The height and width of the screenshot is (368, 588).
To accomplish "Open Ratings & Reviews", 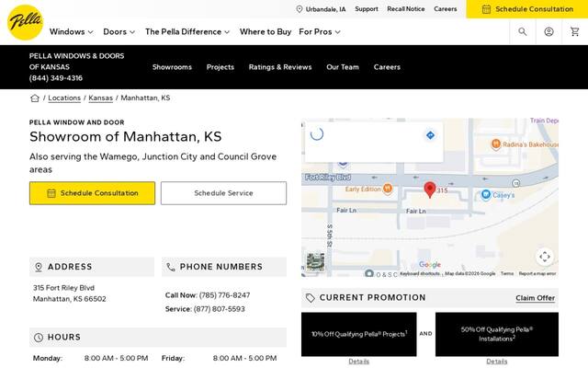I will pyautogui.click(x=280, y=67).
